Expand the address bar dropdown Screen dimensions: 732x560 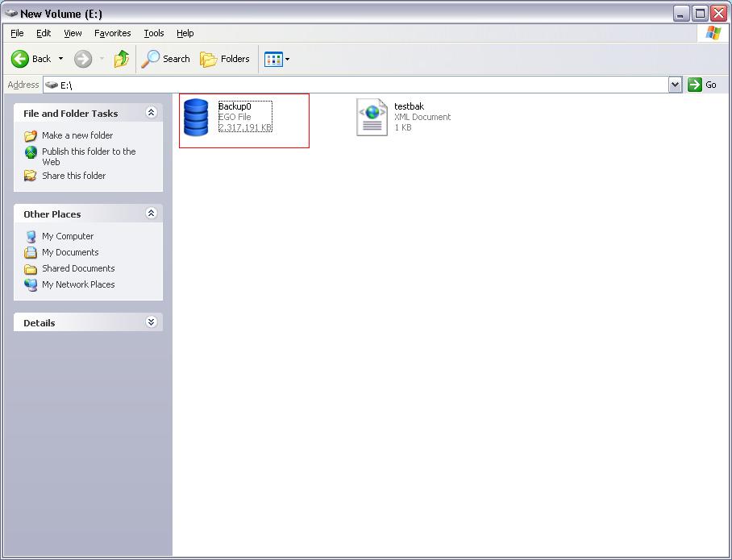(675, 85)
